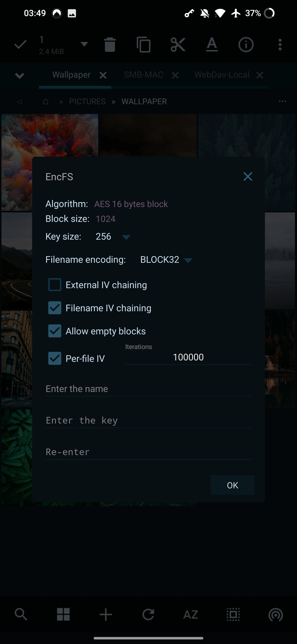This screenshot has width=297, height=644.
Task: Enable External IV chaining checkbox
Action: tap(55, 285)
